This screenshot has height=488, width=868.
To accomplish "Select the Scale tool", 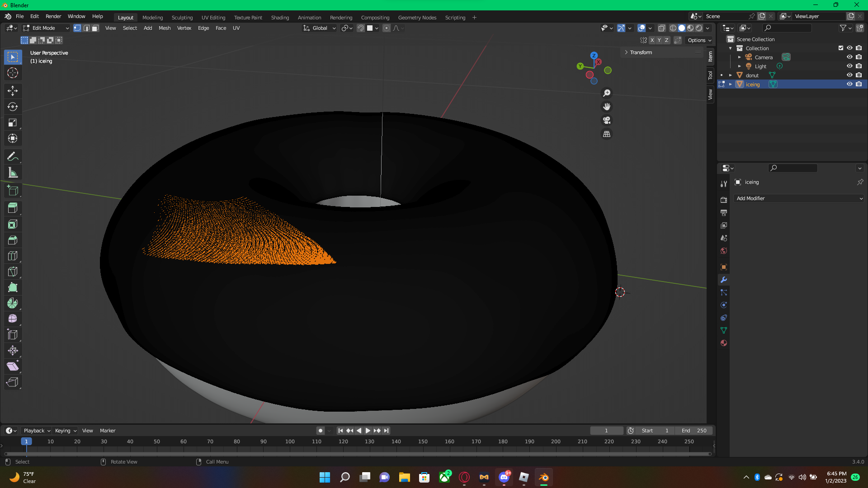I will coord(13,122).
